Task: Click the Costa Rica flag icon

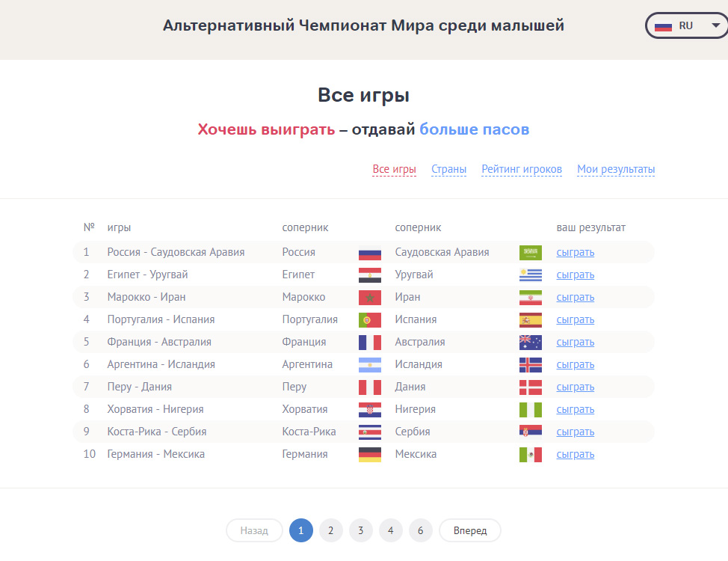Action: click(369, 432)
